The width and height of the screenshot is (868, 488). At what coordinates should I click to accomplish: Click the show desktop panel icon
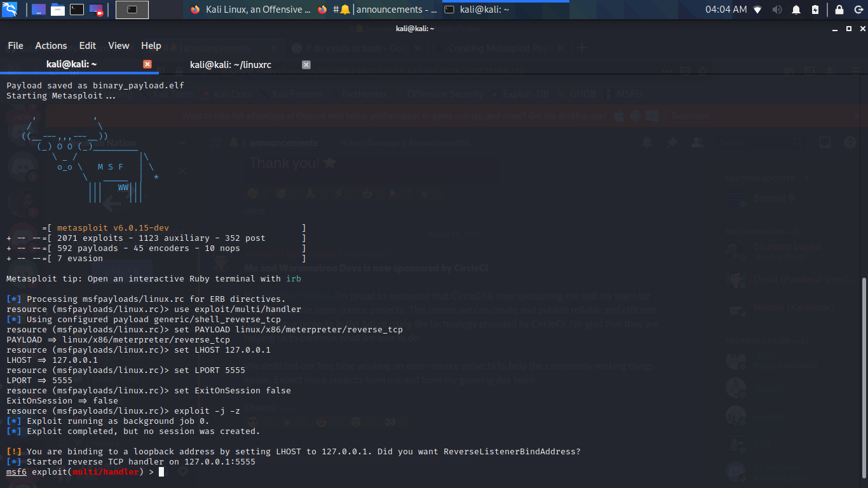38,10
